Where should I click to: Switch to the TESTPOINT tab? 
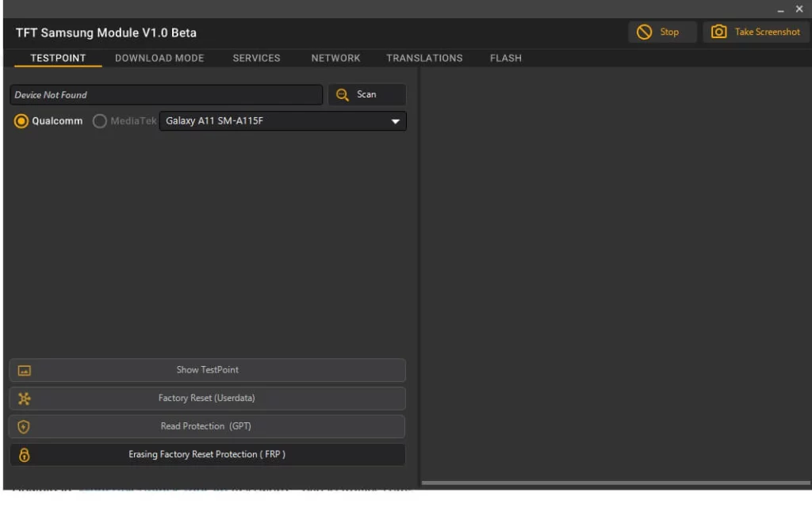(58, 58)
